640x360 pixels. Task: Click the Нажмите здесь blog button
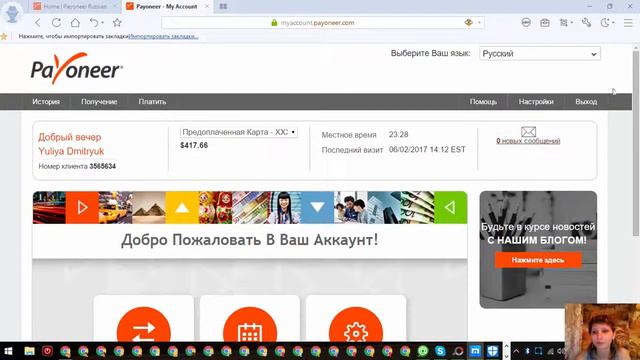pos(538,260)
